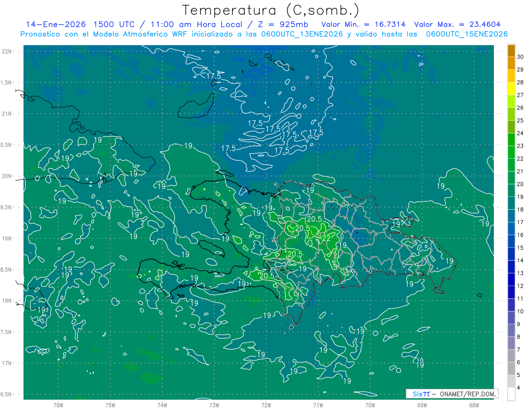The image size is (532, 411).
Task: Pick the teal swatch between 18 and 19
Action: pos(511,203)
